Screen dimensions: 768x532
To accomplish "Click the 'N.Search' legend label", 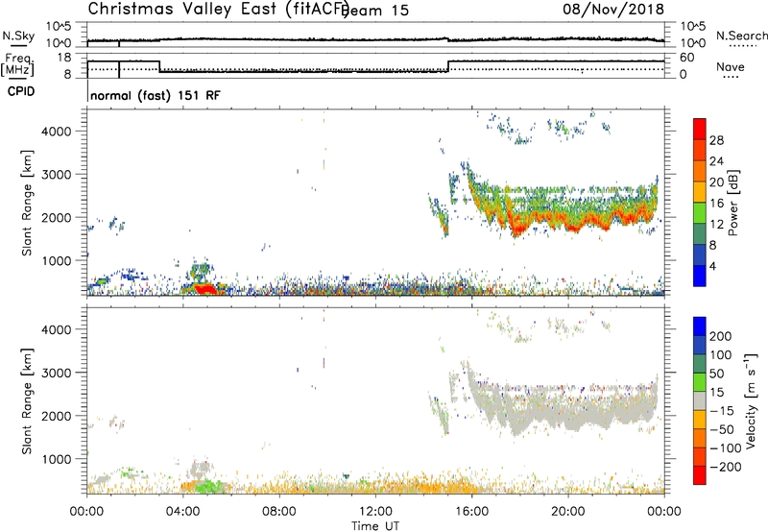I will coord(742,36).
